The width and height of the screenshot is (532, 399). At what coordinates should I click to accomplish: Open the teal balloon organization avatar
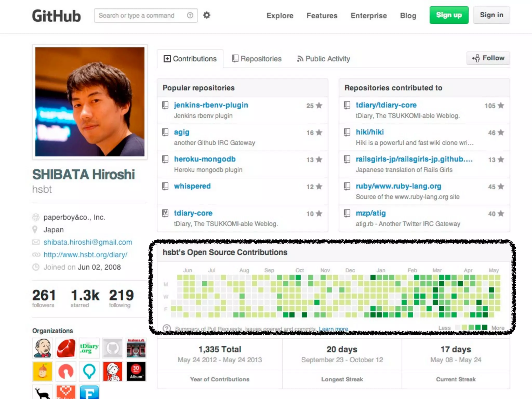tap(89, 371)
